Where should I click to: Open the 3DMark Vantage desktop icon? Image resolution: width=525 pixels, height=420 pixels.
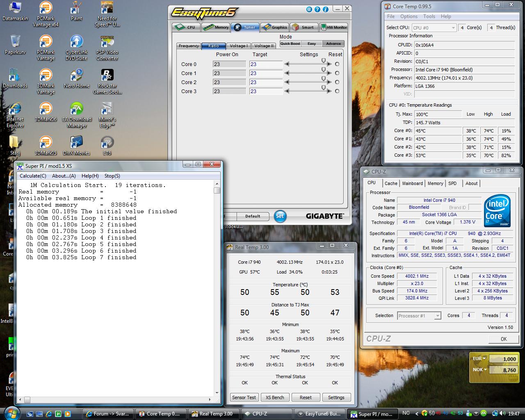[x=46, y=82]
